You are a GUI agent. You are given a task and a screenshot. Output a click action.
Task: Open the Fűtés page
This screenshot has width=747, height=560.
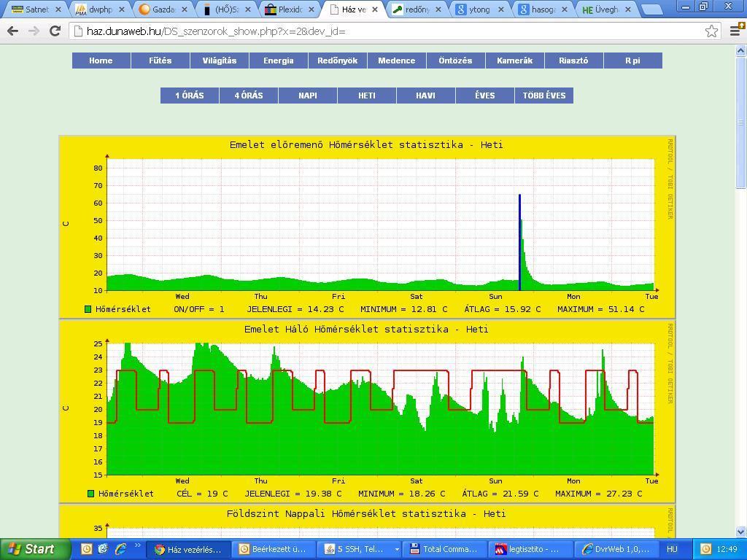(160, 61)
